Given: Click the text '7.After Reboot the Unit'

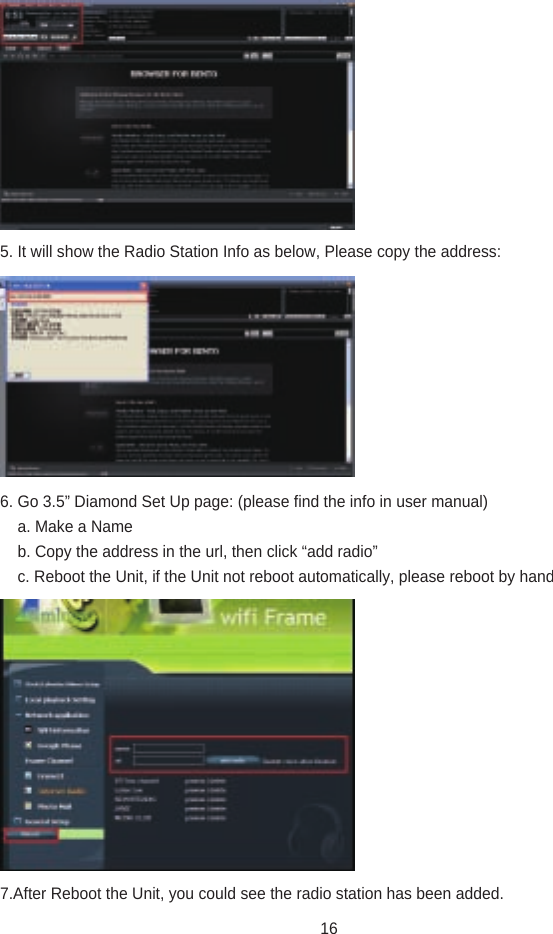Looking at the screenshot, I should tap(82, 893).
